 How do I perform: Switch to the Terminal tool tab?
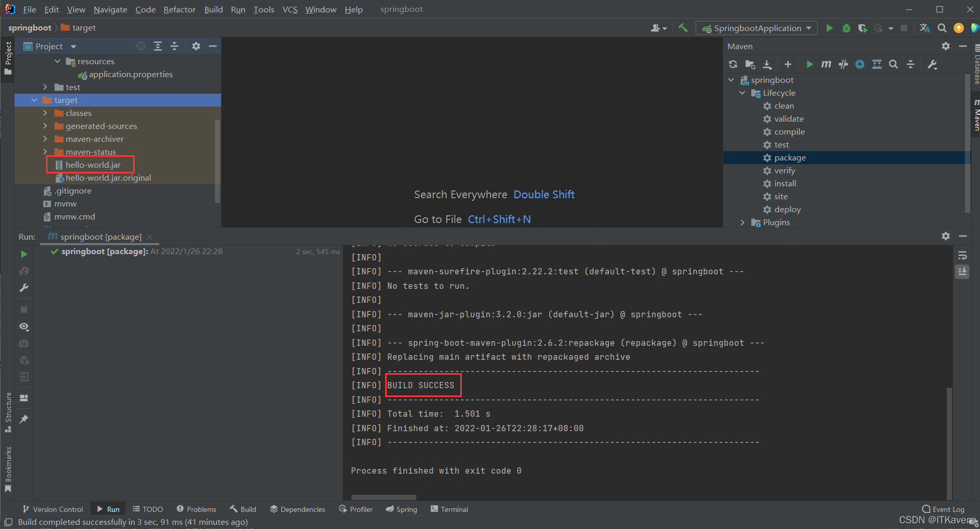[x=449, y=509]
